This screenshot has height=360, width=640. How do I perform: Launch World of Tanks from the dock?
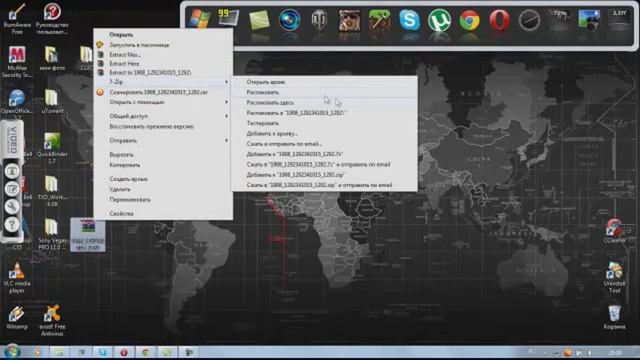[x=319, y=20]
